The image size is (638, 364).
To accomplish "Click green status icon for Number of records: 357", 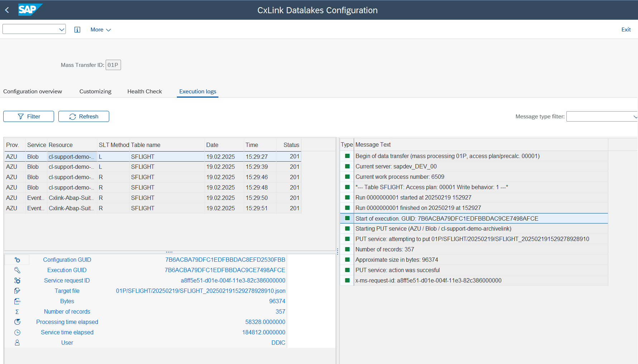I will 347,249.
